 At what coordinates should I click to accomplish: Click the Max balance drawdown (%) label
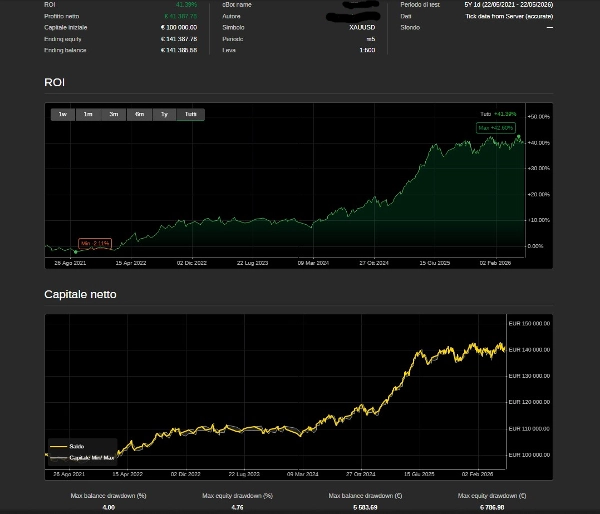coord(109,496)
